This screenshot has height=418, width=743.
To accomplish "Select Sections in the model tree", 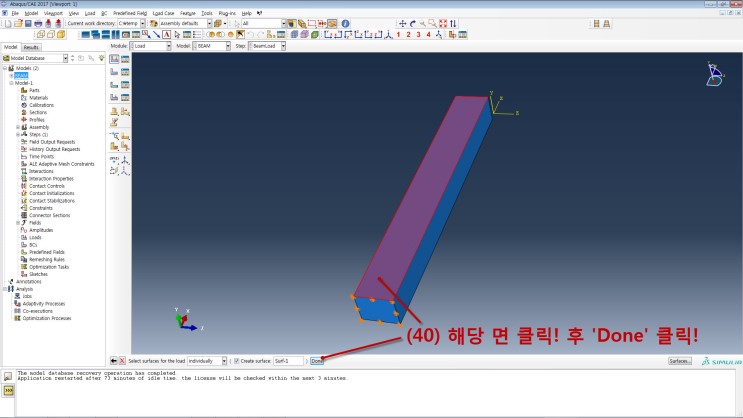I will click(38, 112).
